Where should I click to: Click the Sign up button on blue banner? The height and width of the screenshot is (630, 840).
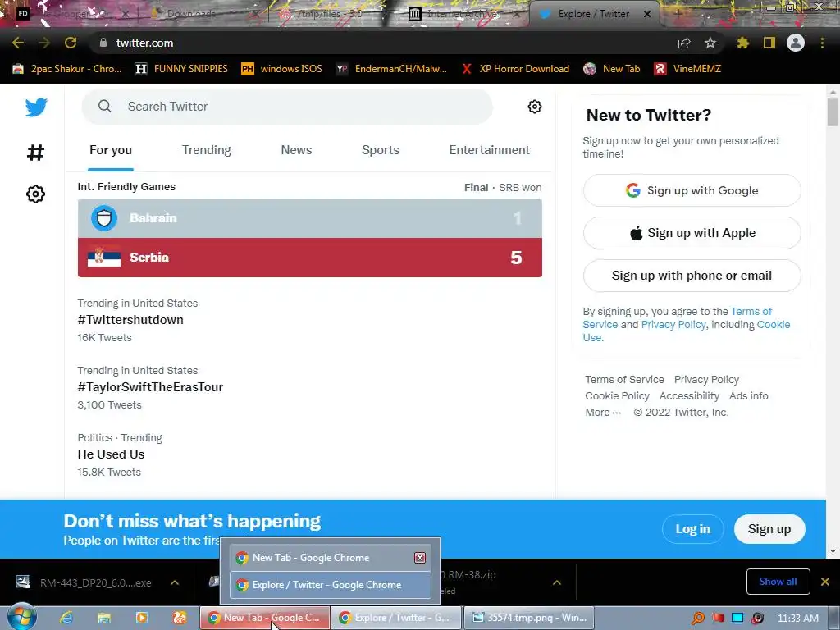pos(769,529)
